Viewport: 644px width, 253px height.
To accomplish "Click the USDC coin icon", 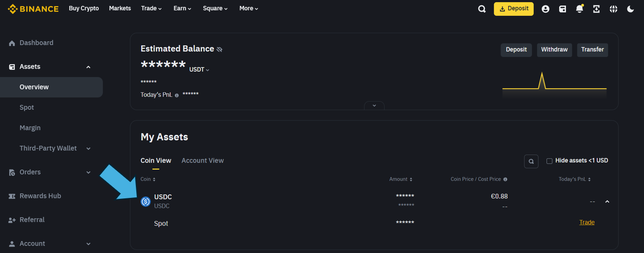I will click(146, 201).
